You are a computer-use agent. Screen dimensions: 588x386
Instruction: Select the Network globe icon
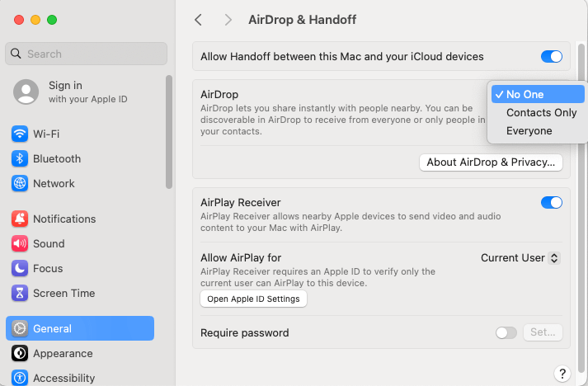click(x=20, y=183)
